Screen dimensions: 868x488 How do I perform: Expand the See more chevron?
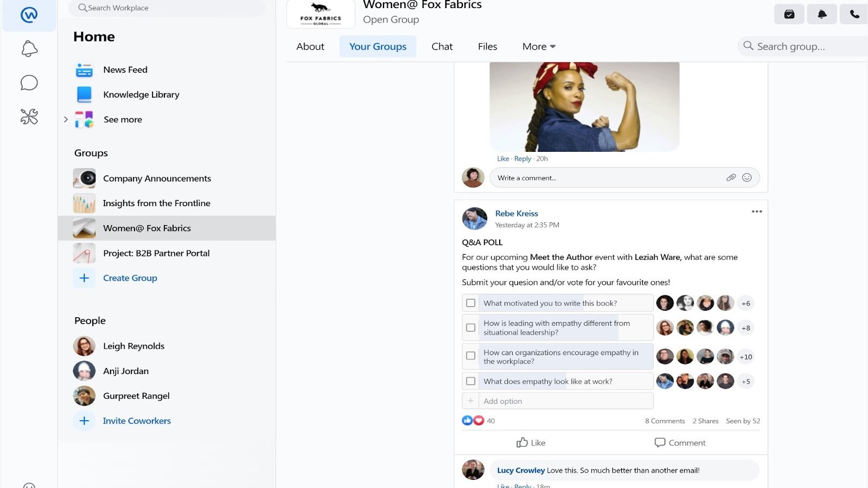click(x=66, y=119)
